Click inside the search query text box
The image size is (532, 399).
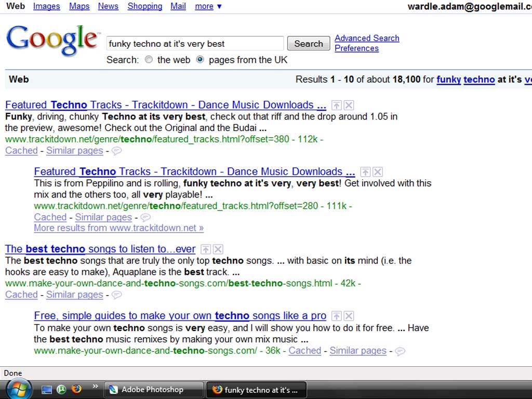click(195, 44)
